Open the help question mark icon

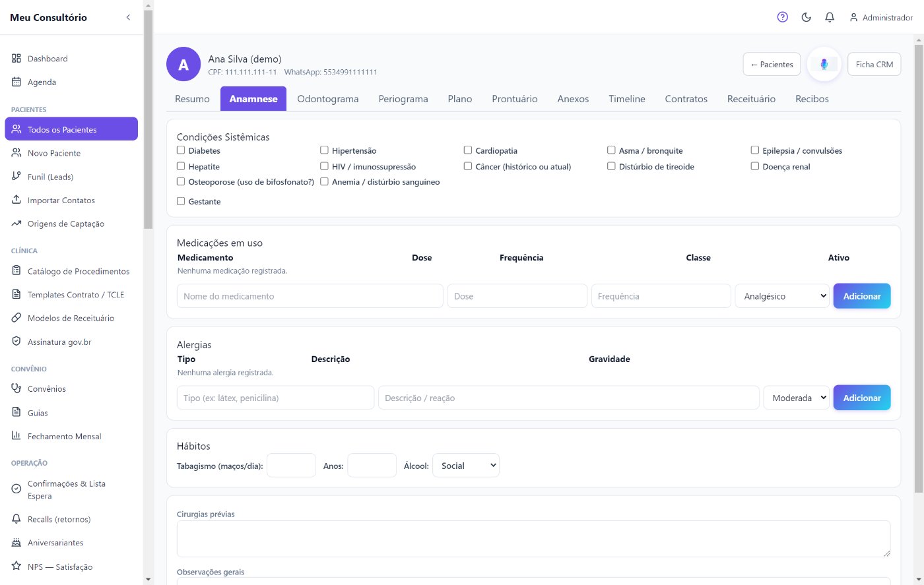(x=783, y=17)
